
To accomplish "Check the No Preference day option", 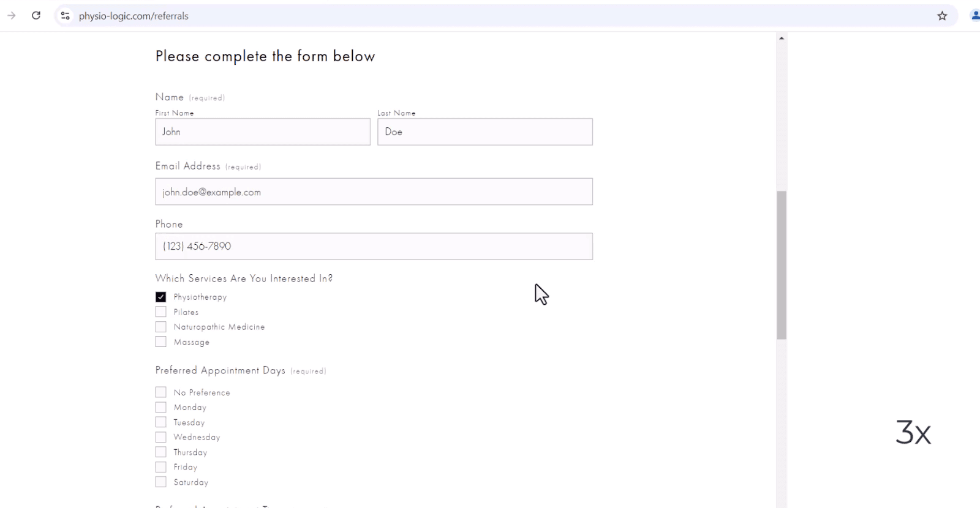I will [x=161, y=392].
